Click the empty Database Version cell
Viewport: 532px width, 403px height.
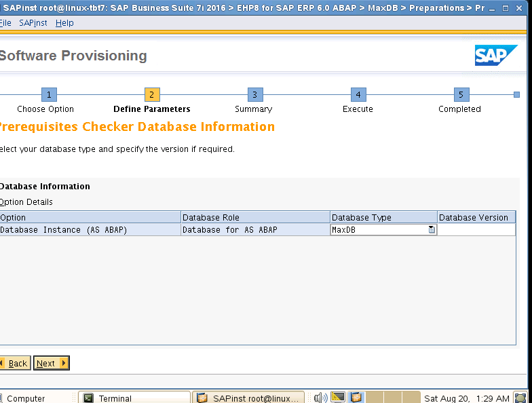pos(476,229)
